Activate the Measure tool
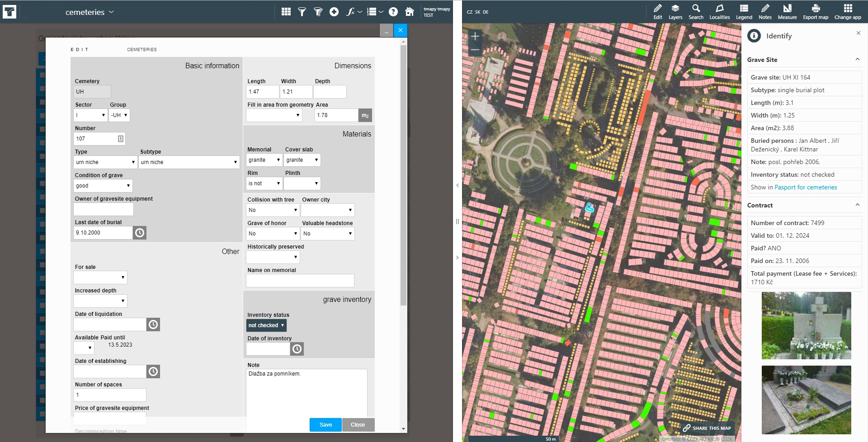 coord(787,12)
